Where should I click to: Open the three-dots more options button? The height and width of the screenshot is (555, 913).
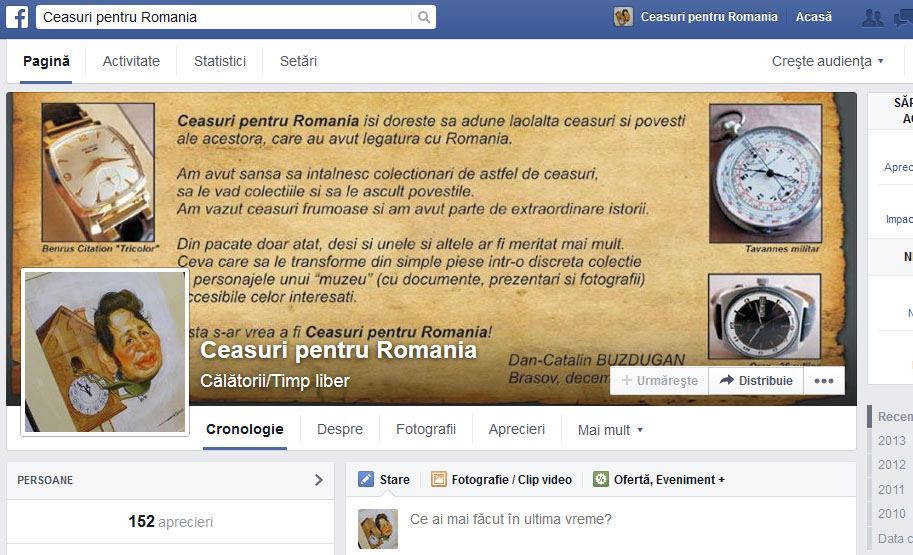824,381
